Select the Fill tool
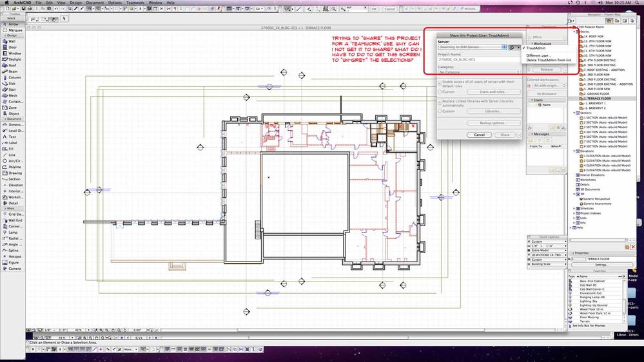 (x=13, y=149)
